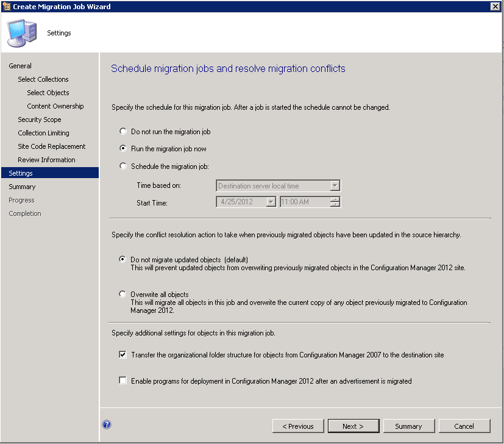Choose 'Schedule the migration job' radio button
Viewport: 504px width, 444px height.
pos(124,166)
